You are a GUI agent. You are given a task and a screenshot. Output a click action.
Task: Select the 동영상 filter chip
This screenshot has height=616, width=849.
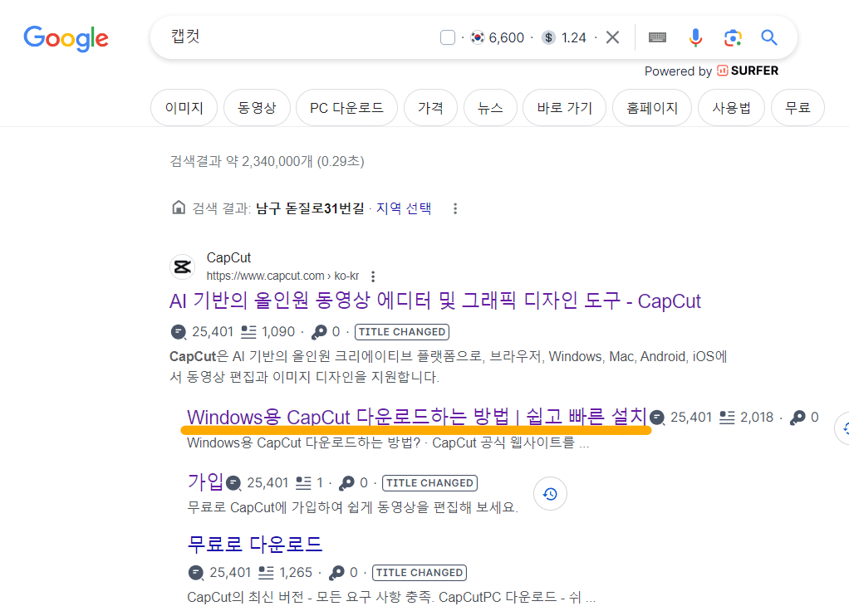pyautogui.click(x=257, y=108)
